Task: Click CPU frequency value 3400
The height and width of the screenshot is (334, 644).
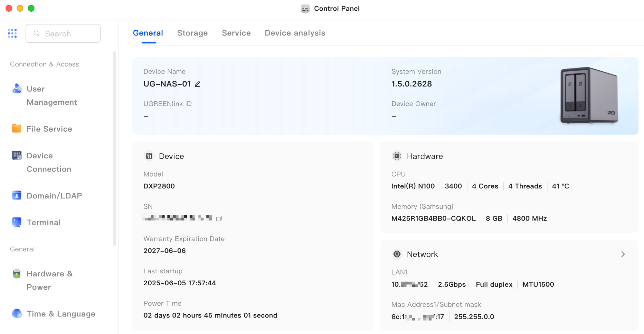Action: tap(453, 186)
